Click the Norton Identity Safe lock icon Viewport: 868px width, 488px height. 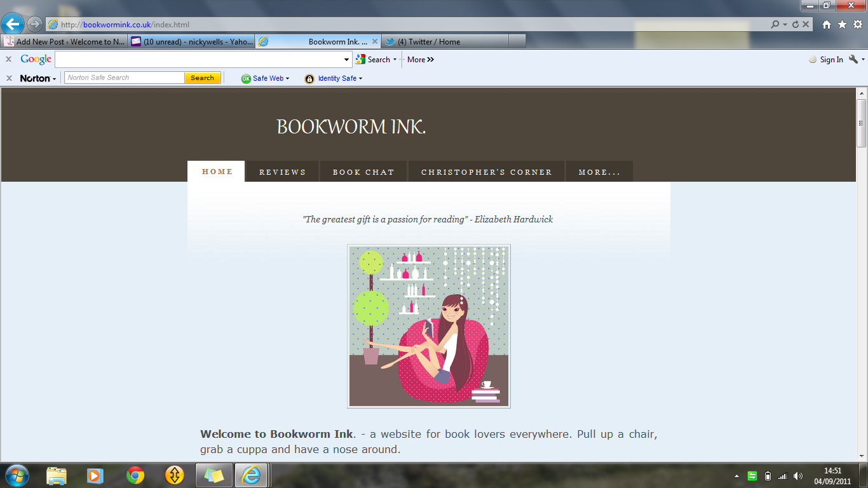[309, 79]
